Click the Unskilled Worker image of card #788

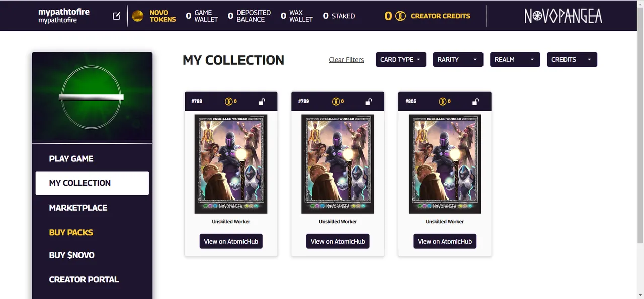(x=231, y=164)
